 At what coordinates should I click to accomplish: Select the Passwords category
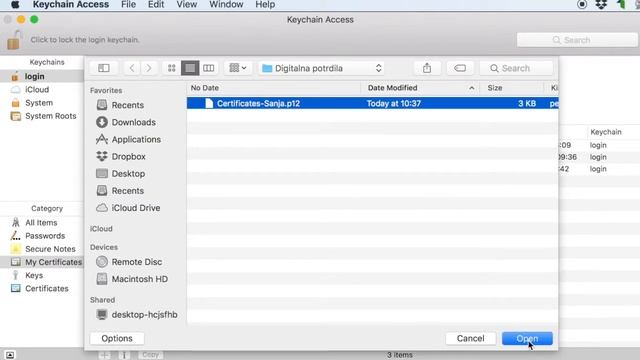45,236
